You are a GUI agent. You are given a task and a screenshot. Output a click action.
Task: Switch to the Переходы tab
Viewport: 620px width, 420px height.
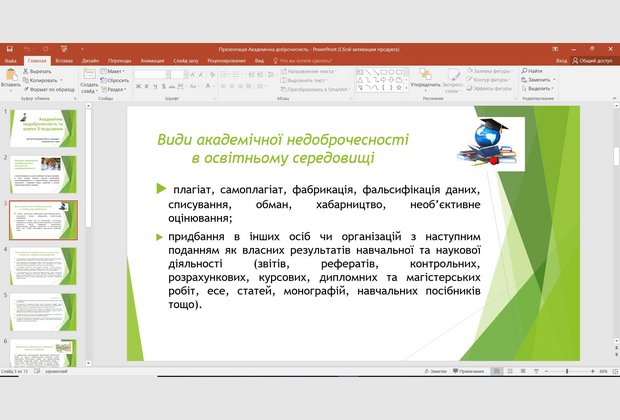119,61
